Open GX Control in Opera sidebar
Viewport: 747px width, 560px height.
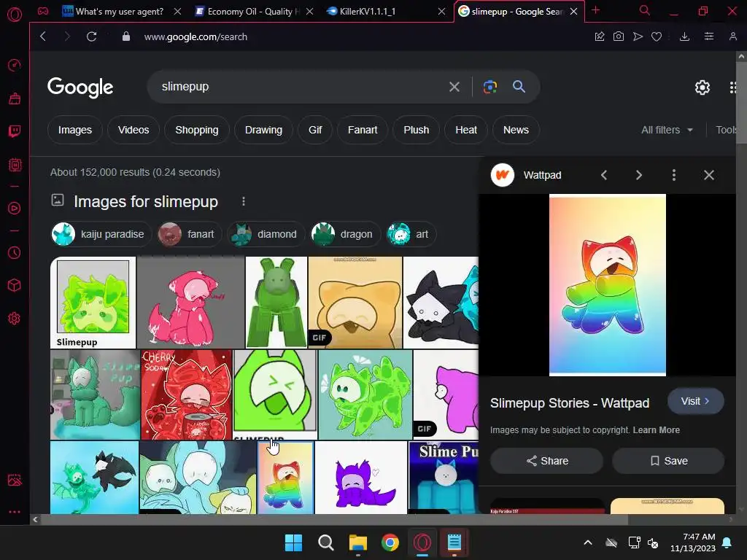15,65
